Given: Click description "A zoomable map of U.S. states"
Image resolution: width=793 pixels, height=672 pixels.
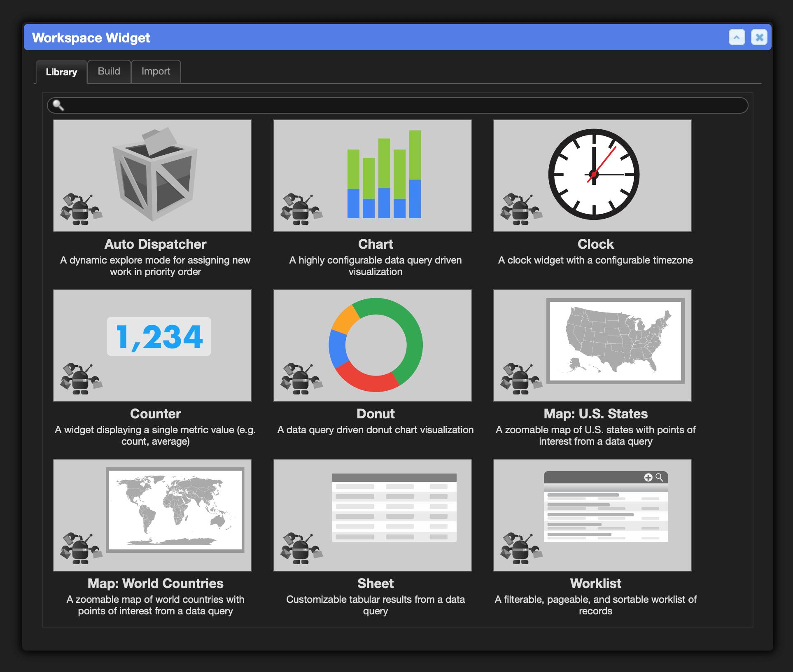Looking at the screenshot, I should click(x=596, y=436).
